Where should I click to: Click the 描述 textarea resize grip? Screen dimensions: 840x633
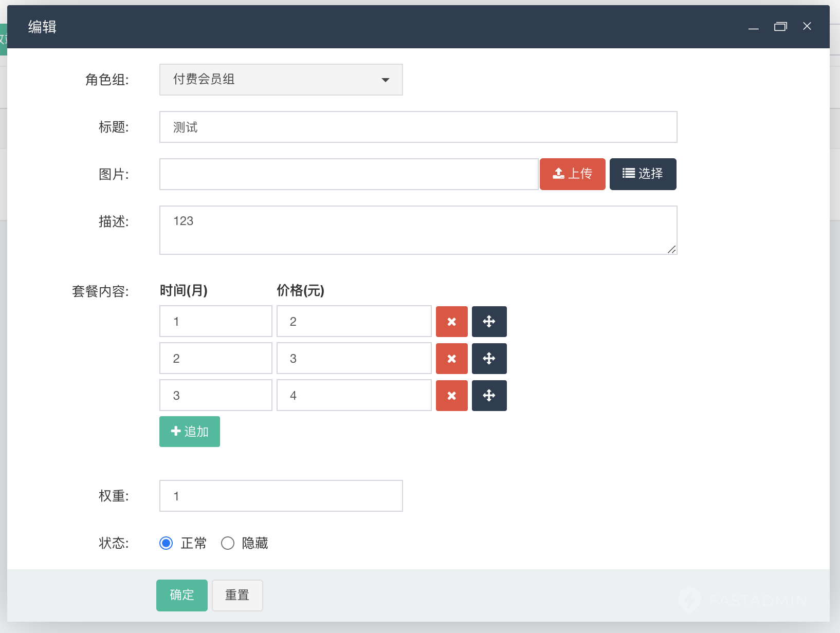[672, 249]
